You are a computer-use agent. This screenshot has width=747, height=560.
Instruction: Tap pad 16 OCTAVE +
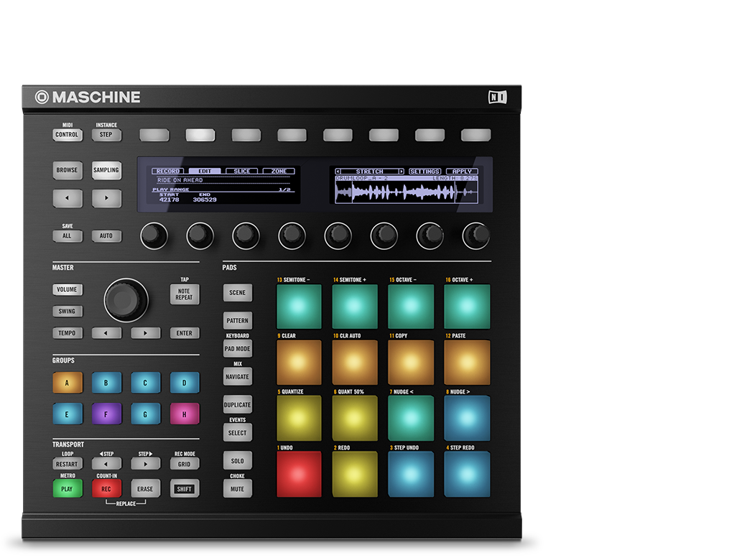point(468,307)
